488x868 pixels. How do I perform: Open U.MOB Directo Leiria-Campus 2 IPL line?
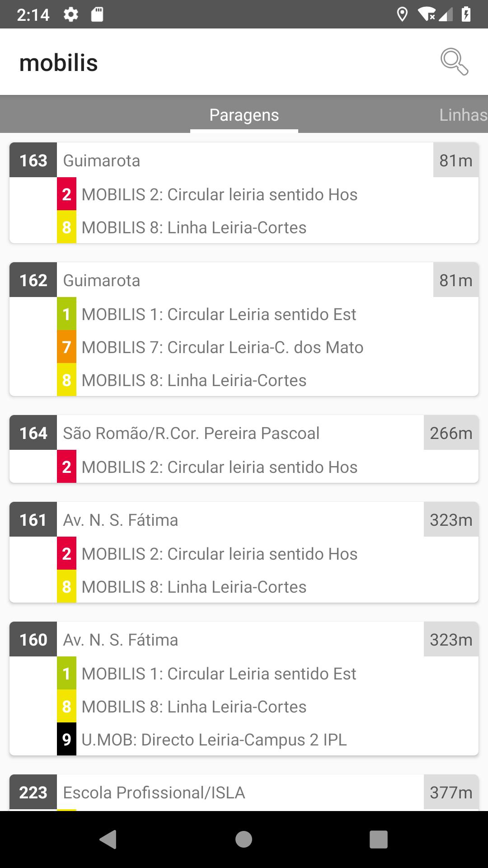[x=267, y=740]
